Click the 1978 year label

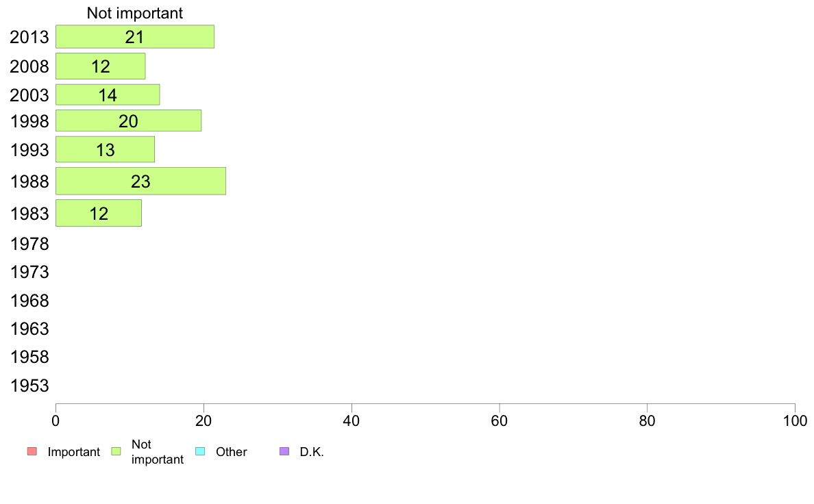coord(29,244)
